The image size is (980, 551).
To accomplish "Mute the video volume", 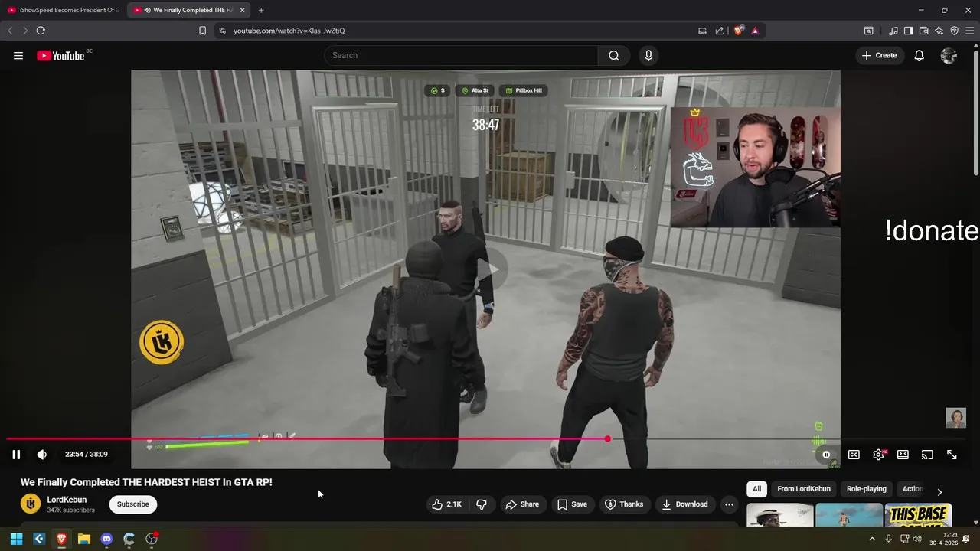I will [42, 455].
